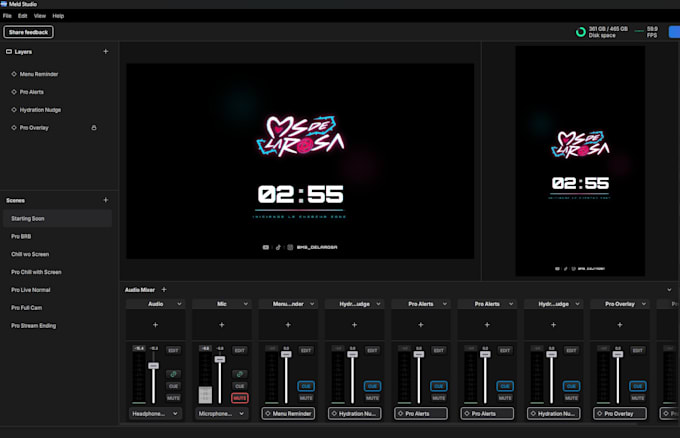
Task: Unmute the Mic channel
Action: tap(239, 398)
